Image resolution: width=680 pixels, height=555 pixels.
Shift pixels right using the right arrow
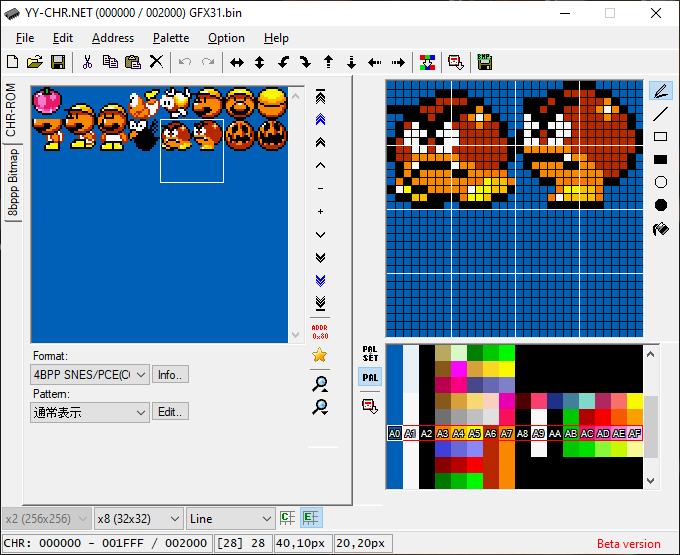(398, 62)
